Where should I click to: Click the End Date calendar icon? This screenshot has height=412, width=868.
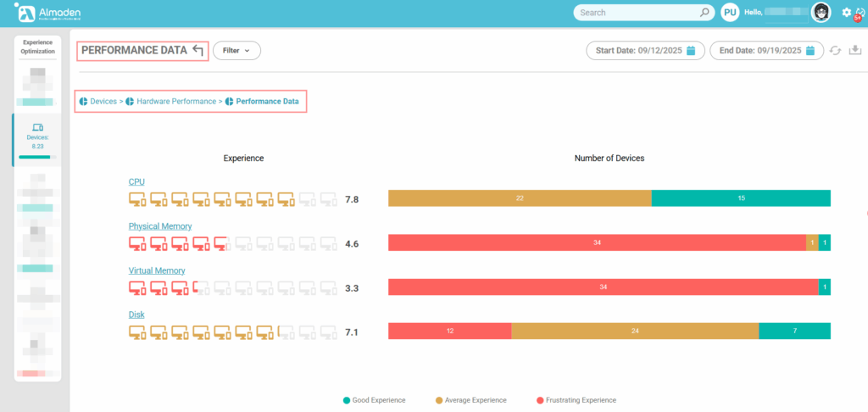click(x=812, y=51)
